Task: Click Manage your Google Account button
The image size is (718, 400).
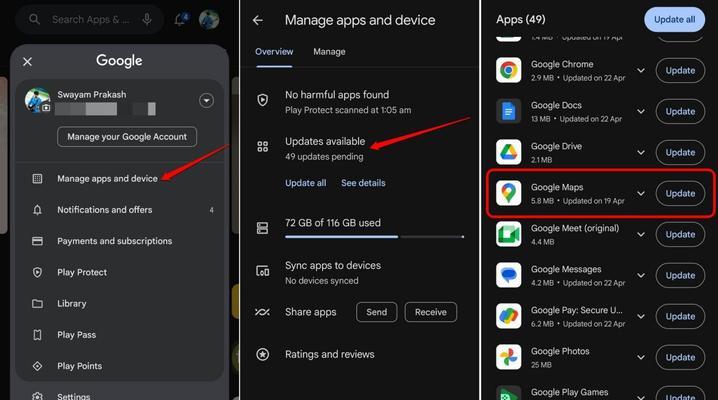Action: coord(127,136)
